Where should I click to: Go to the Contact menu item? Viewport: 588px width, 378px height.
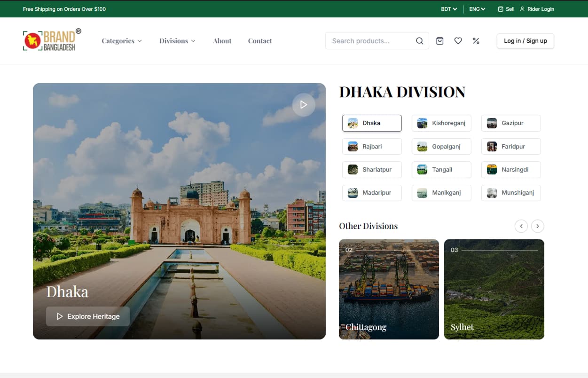click(260, 41)
